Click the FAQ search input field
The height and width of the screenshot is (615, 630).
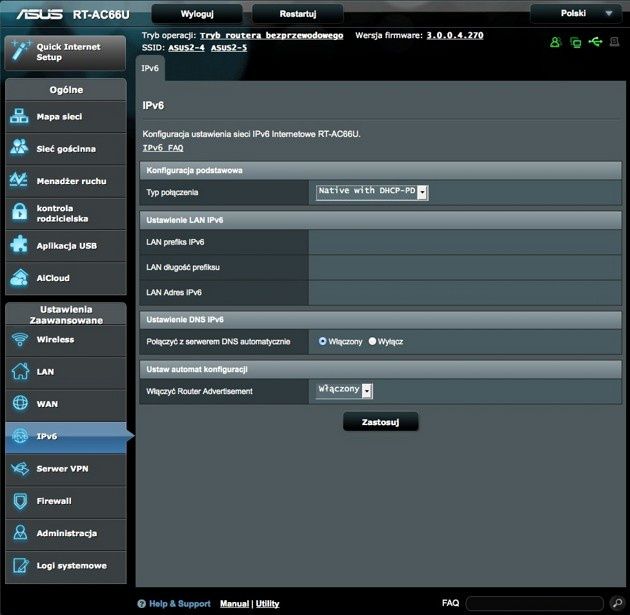pyautogui.click(x=535, y=603)
